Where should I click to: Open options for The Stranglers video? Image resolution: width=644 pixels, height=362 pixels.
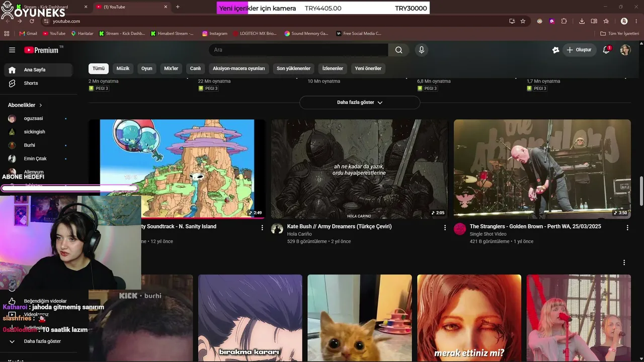(x=627, y=228)
